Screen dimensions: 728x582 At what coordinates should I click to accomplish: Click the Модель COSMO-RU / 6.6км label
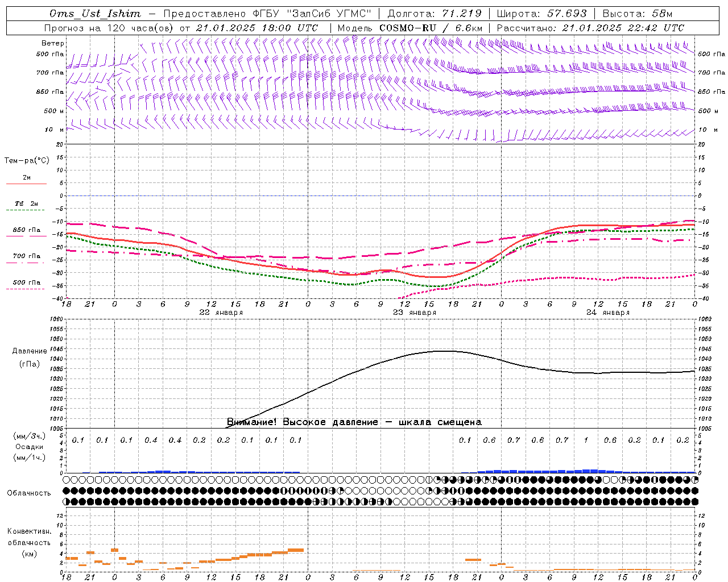pyautogui.click(x=410, y=28)
